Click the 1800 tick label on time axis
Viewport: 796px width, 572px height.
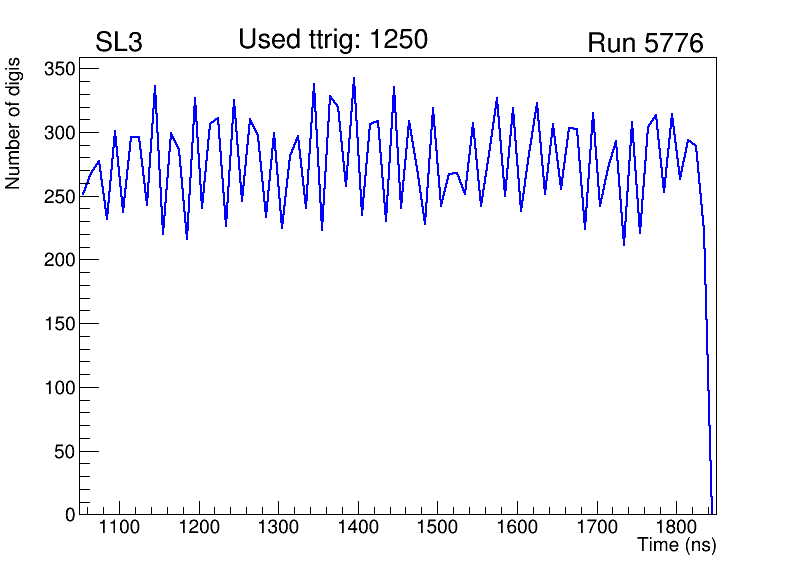pos(676,527)
